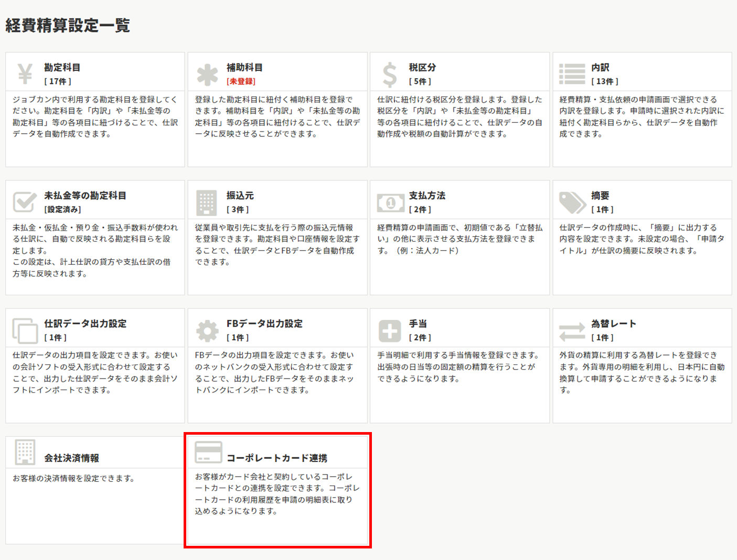Click the tag icon for 摘要

(572, 202)
